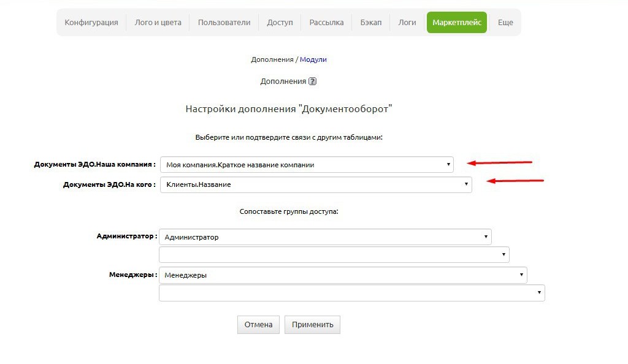Switch to Лого и цвета tab
The height and width of the screenshot is (364, 628).
(x=158, y=23)
